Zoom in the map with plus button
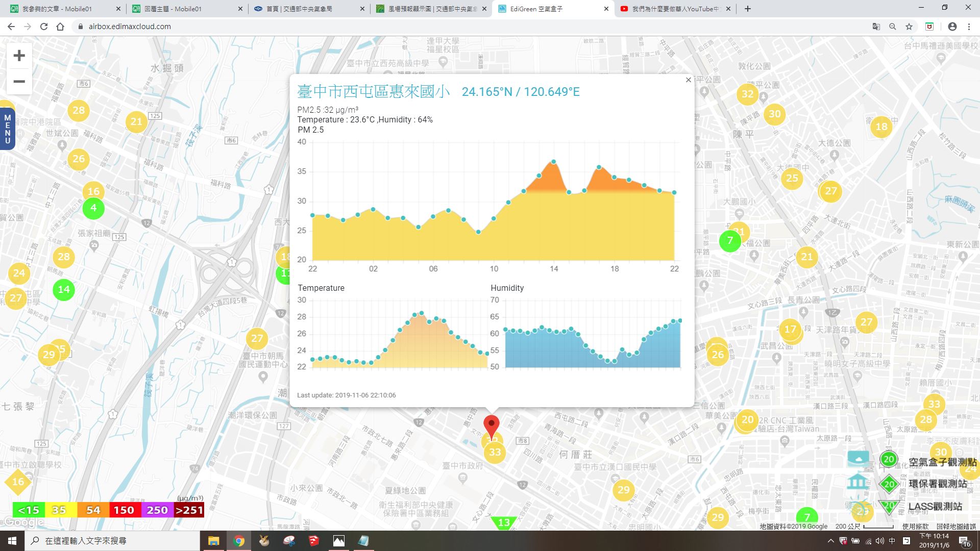980x551 pixels. click(x=19, y=56)
